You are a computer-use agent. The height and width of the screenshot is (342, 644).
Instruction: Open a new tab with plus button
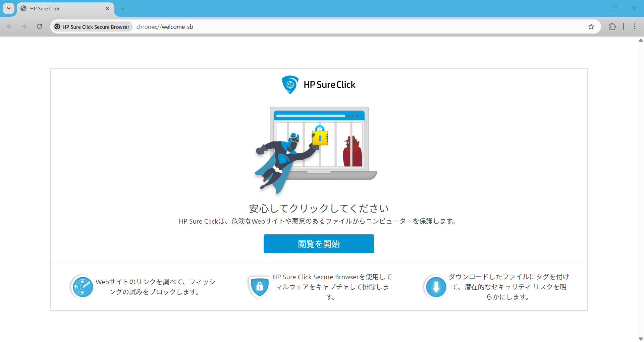123,8
